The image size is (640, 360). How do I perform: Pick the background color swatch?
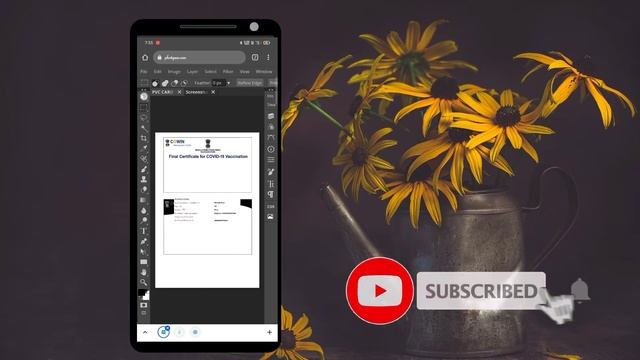(146, 296)
